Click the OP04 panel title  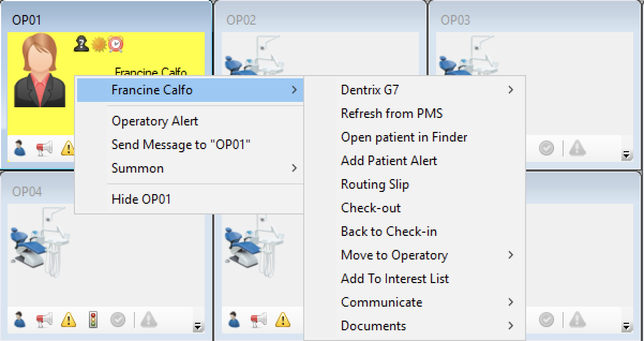pos(27,192)
